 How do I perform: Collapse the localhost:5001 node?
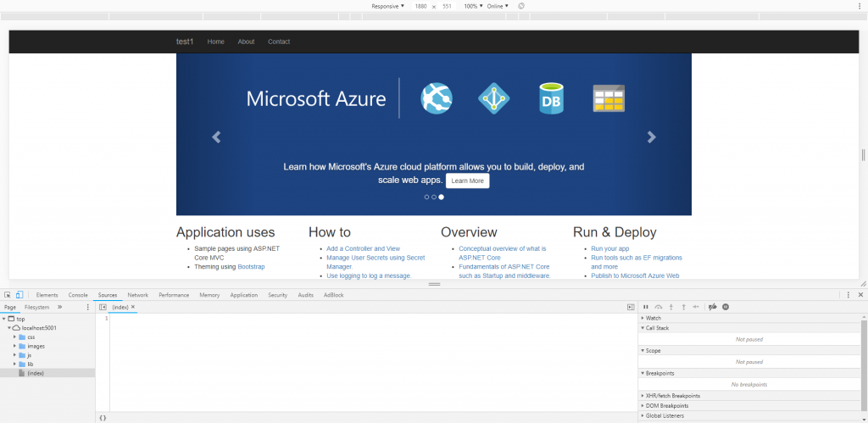[9, 328]
